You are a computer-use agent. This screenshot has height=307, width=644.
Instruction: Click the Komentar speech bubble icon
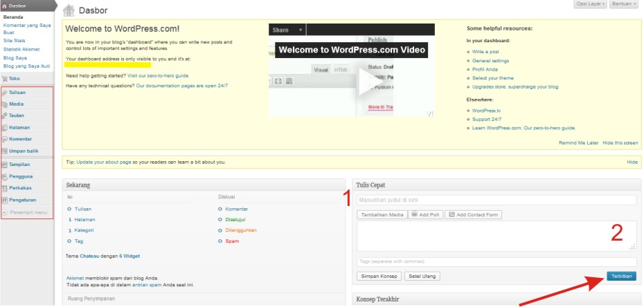[x=5, y=139]
